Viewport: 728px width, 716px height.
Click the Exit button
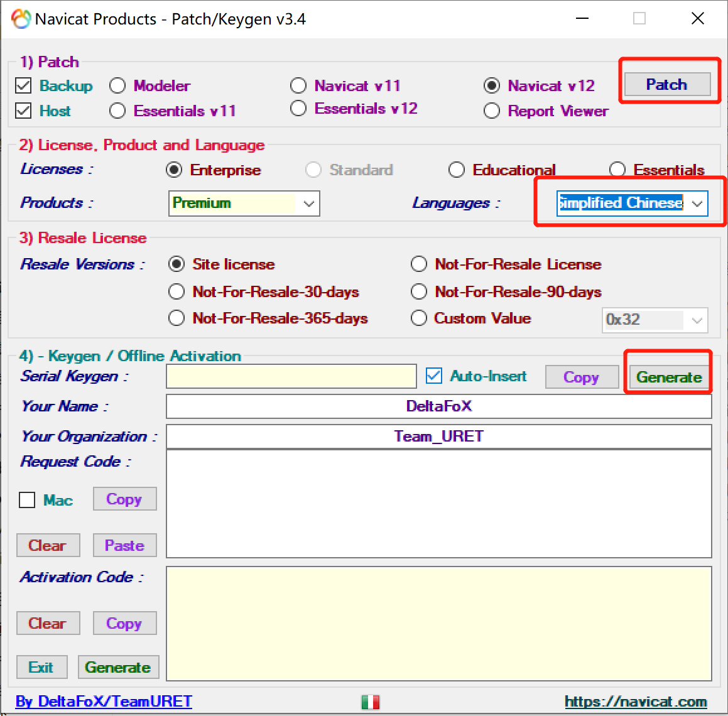[42, 667]
